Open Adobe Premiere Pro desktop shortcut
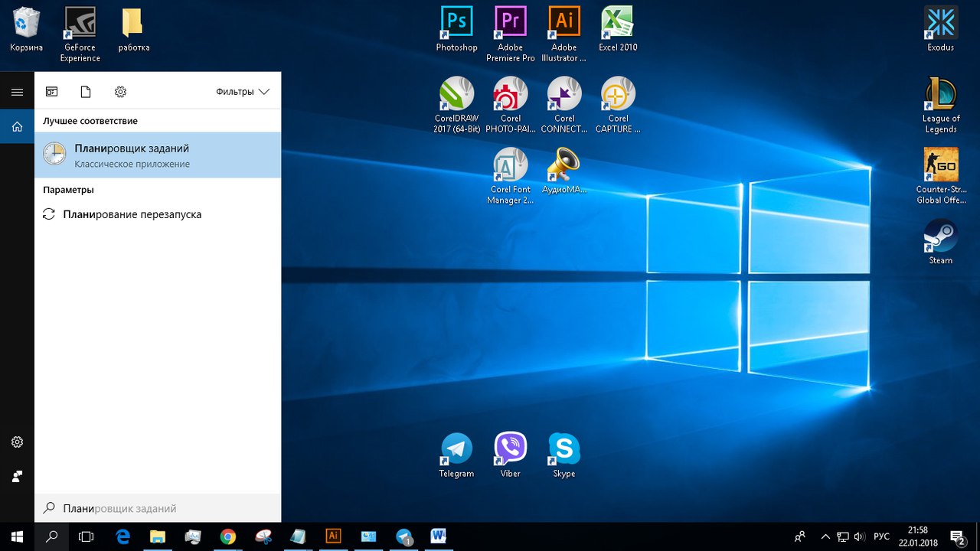The height and width of the screenshot is (551, 980). [511, 34]
